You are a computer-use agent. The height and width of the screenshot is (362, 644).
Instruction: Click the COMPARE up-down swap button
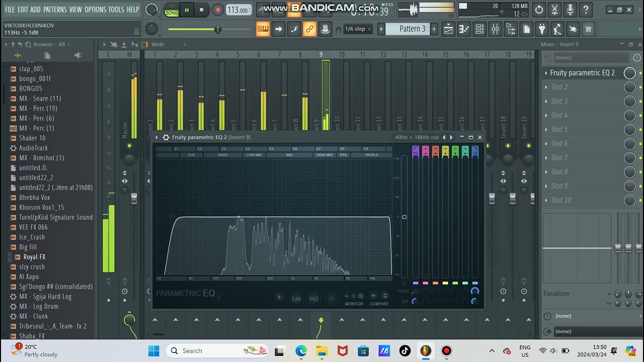[385, 296]
